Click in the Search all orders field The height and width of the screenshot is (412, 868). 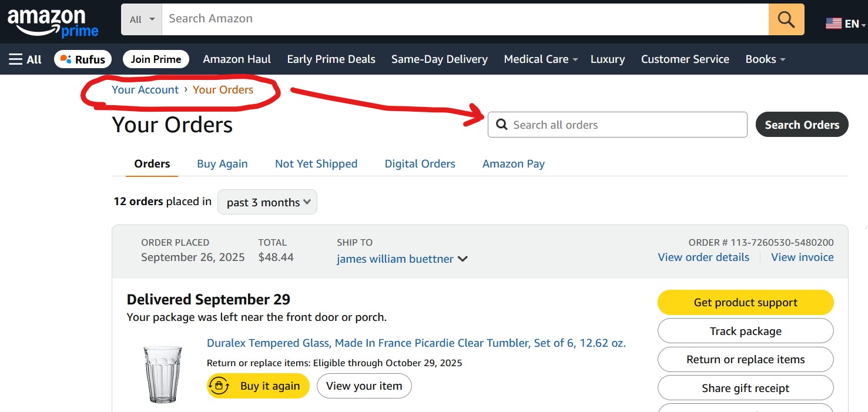617,125
